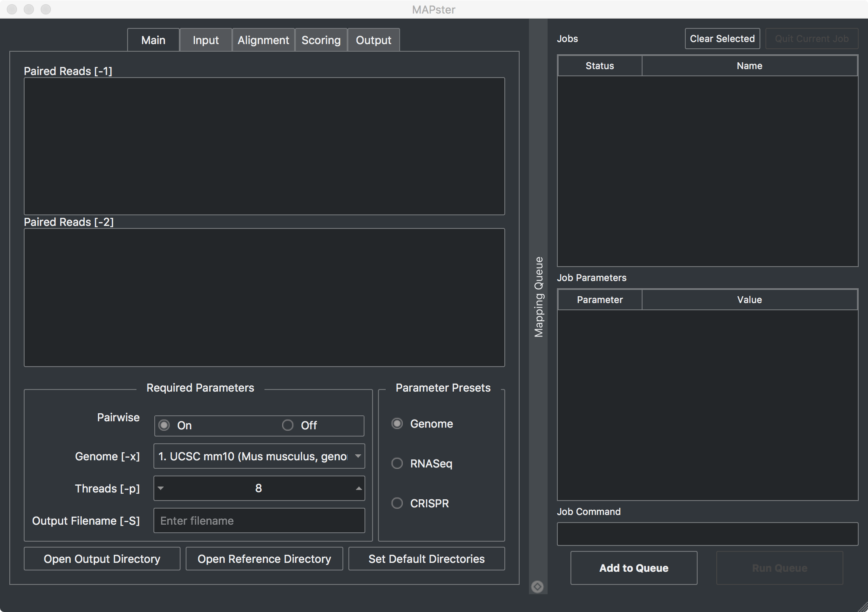Select the Genome parameter preset
The image size is (868, 612).
point(397,423)
